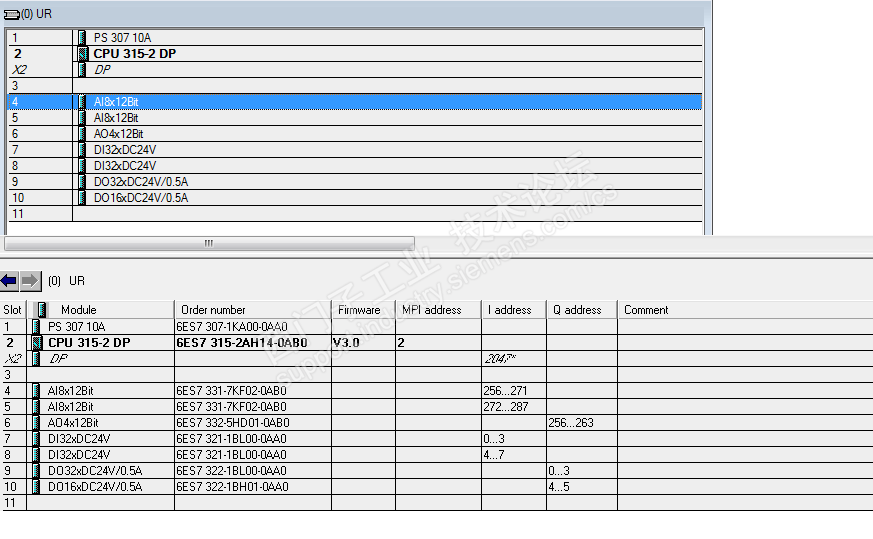The width and height of the screenshot is (873, 539).
Task: Click the Comment column header
Action: (x=745, y=310)
